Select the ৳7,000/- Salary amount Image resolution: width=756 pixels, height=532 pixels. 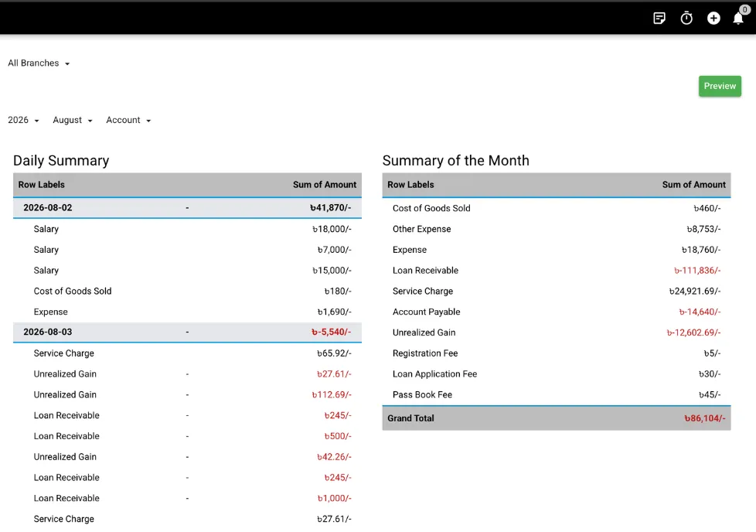(x=334, y=250)
